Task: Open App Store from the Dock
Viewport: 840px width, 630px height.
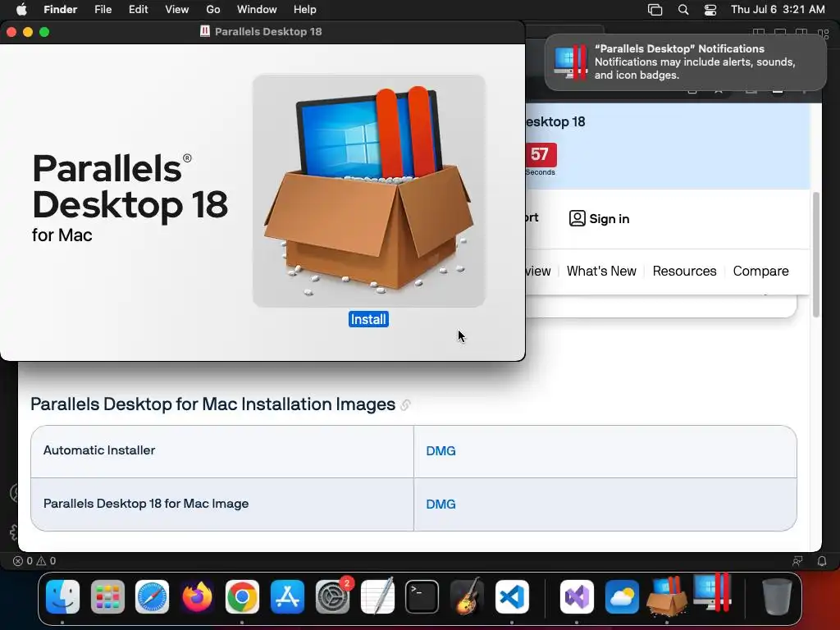Action: [x=287, y=597]
